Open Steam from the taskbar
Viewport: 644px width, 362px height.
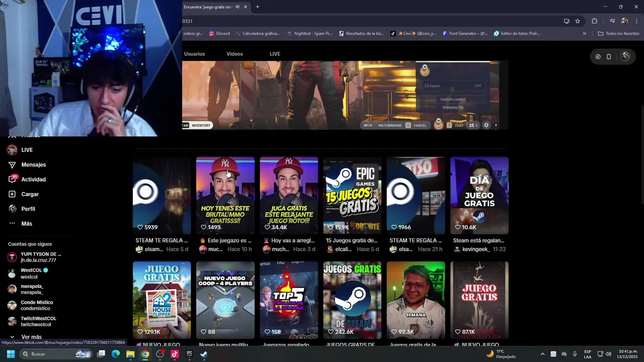[204, 354]
